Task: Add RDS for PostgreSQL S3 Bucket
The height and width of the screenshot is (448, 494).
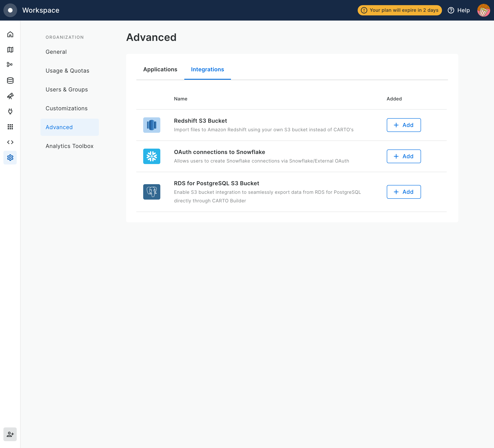Action: [404, 192]
